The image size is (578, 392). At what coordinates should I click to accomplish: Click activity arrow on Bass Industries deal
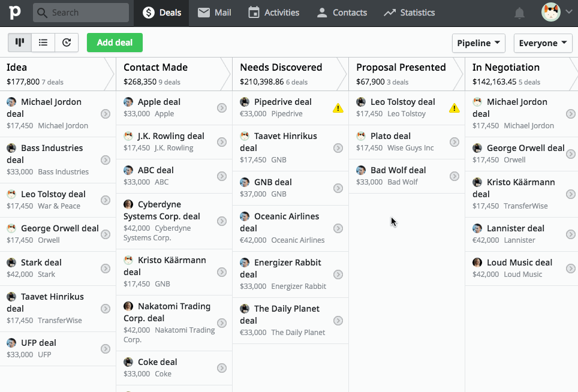coord(106,160)
